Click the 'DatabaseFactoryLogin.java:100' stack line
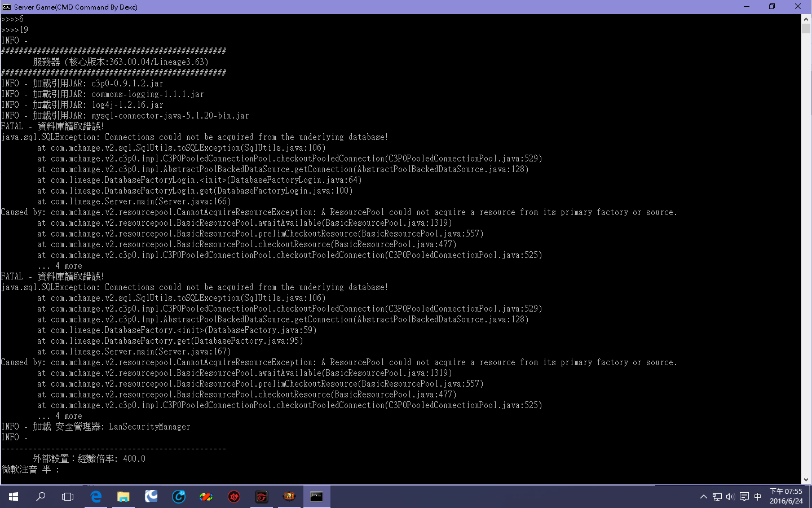The width and height of the screenshot is (812, 508). pyautogui.click(x=195, y=191)
